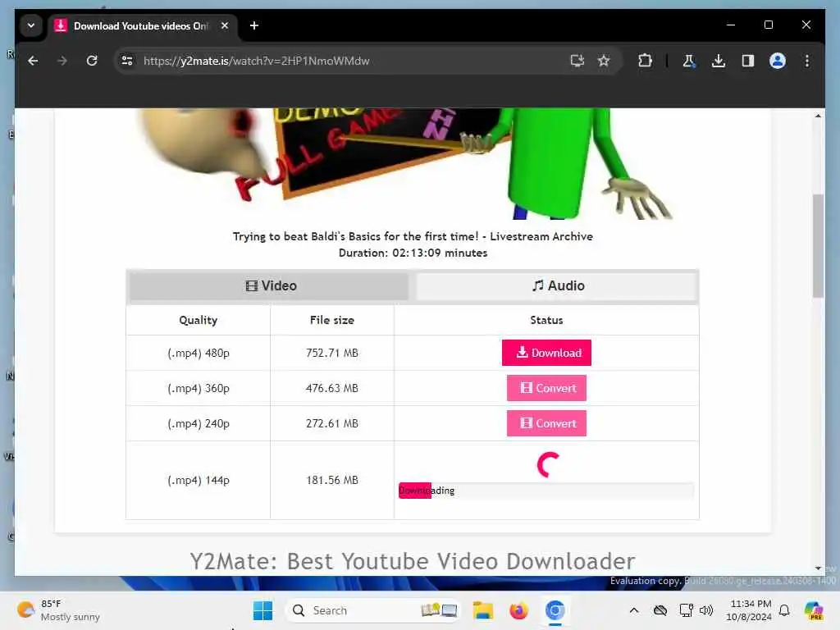Click the 181.56 MB file size
Screen dimensions: 840x630
[332, 481]
